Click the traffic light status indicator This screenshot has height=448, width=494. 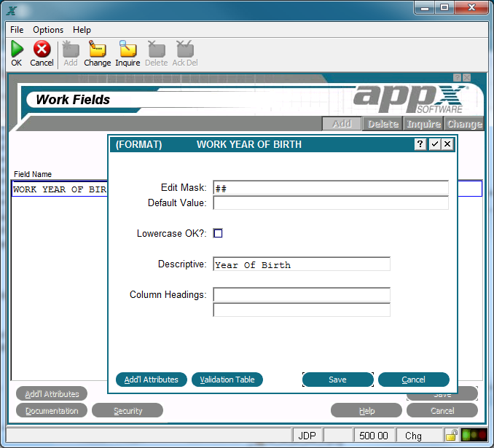click(x=474, y=435)
